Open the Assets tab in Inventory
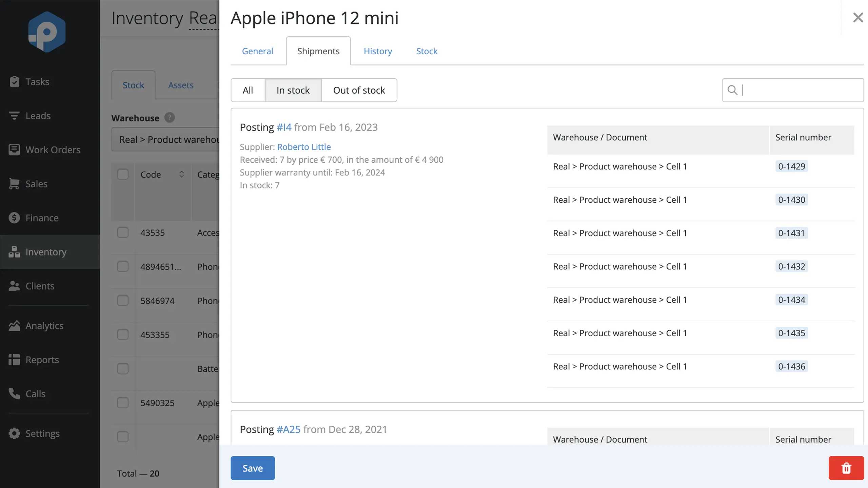The image size is (868, 488). tap(181, 85)
